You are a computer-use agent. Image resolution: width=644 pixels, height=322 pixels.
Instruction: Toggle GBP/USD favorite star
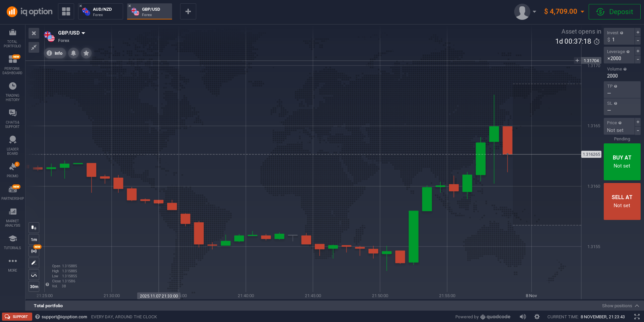click(86, 53)
